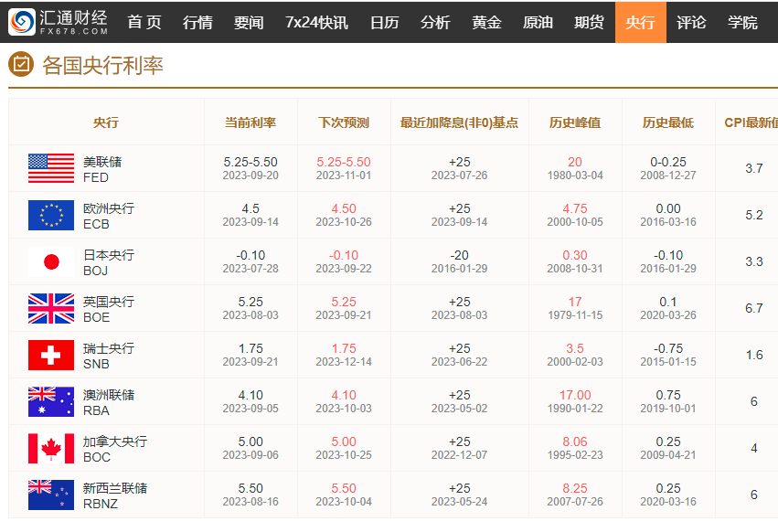Open the 日本央行 BOJ link

109,262
